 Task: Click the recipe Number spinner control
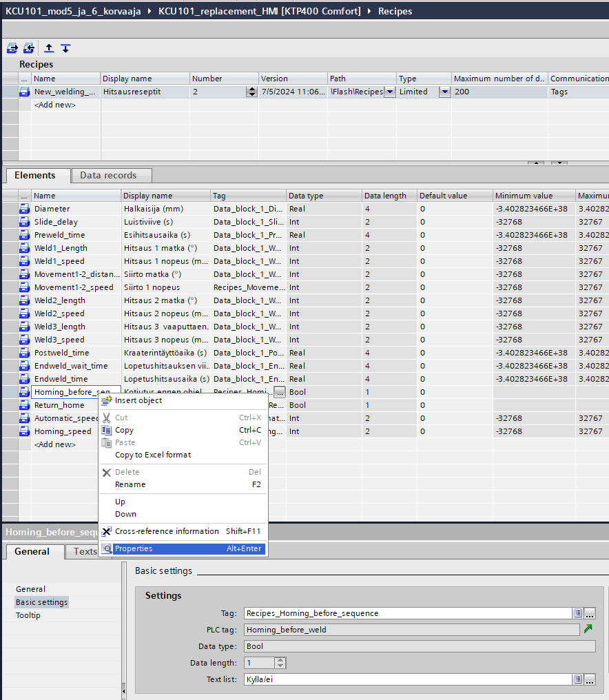pos(251,92)
